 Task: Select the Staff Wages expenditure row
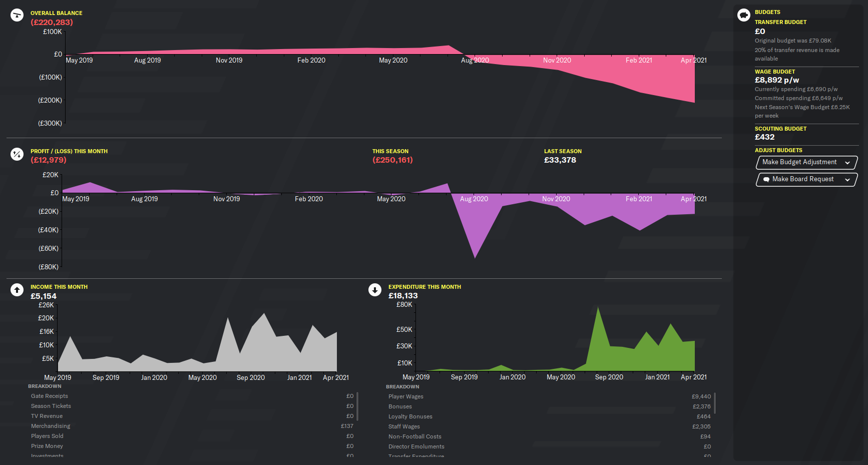click(550, 426)
